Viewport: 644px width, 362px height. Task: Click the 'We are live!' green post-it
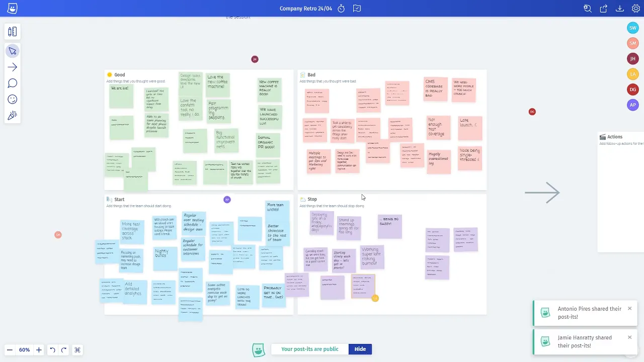tap(121, 96)
